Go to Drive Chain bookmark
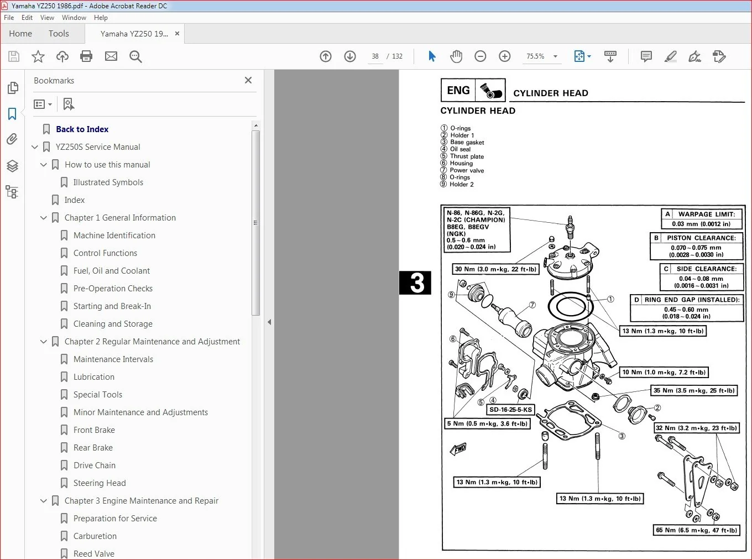The width and height of the screenshot is (752, 560). click(x=95, y=465)
